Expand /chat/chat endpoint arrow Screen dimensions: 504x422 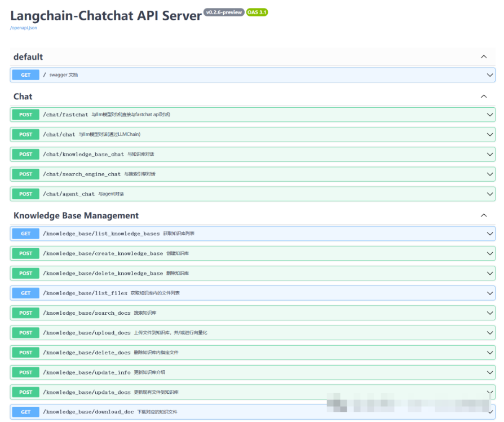(490, 134)
